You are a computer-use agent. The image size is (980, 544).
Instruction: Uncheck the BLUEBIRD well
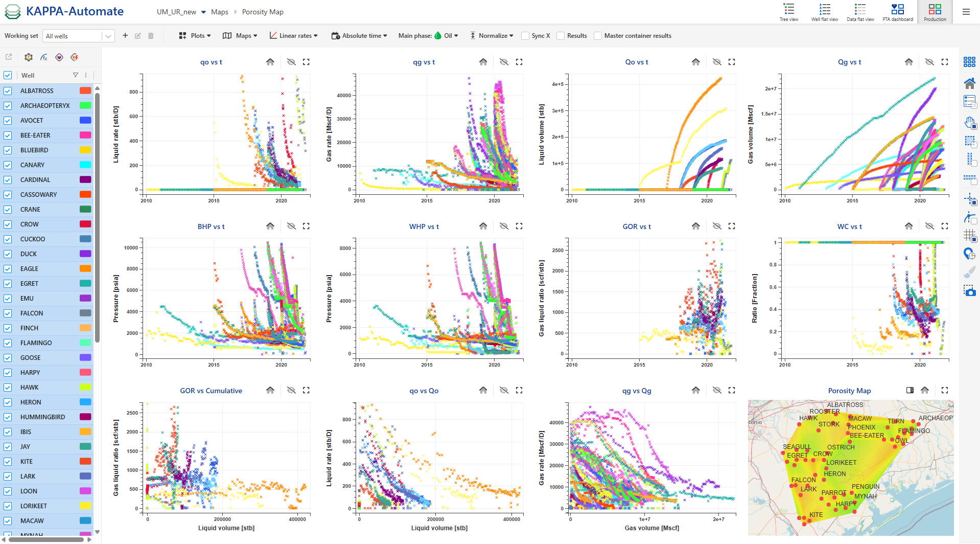[x=8, y=150]
